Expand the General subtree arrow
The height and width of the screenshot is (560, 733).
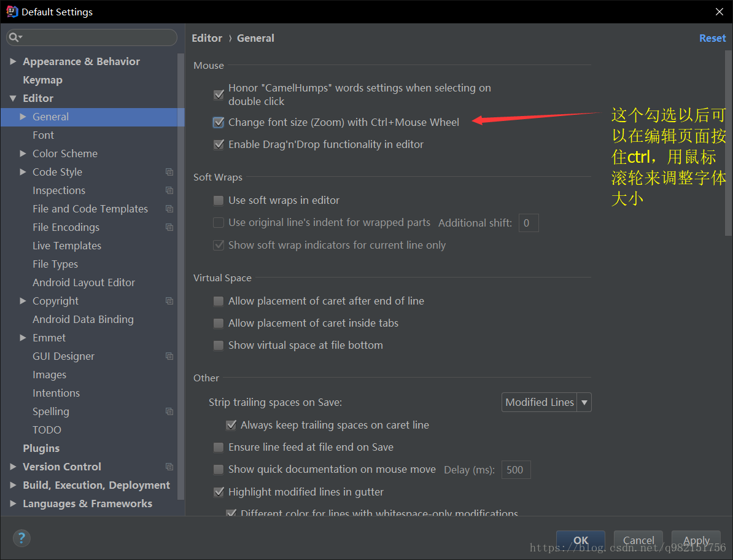tap(23, 117)
